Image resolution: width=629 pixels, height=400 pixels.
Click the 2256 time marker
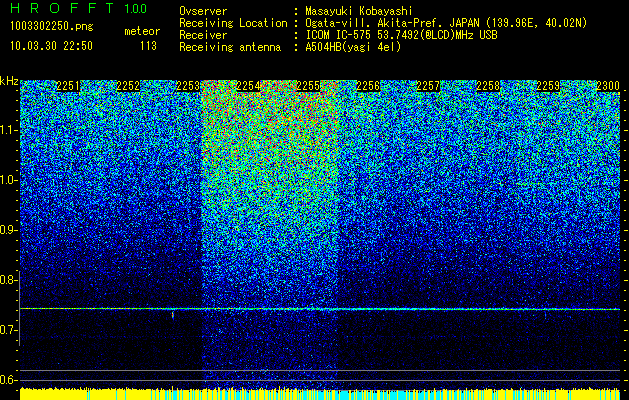pyautogui.click(x=368, y=86)
